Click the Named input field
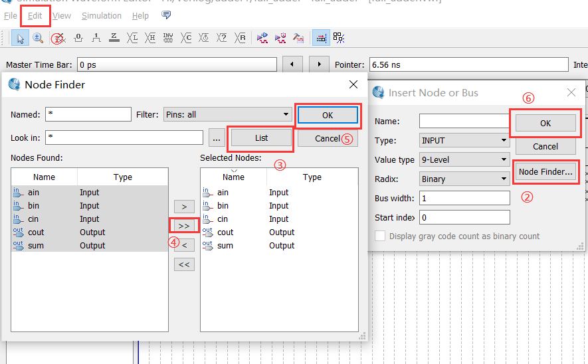This screenshot has height=364, width=588. (88, 114)
